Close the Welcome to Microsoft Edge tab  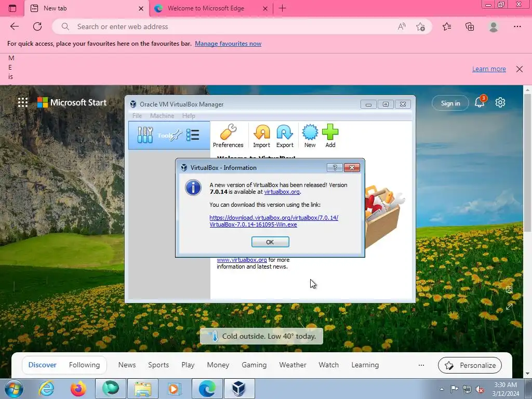(x=265, y=8)
